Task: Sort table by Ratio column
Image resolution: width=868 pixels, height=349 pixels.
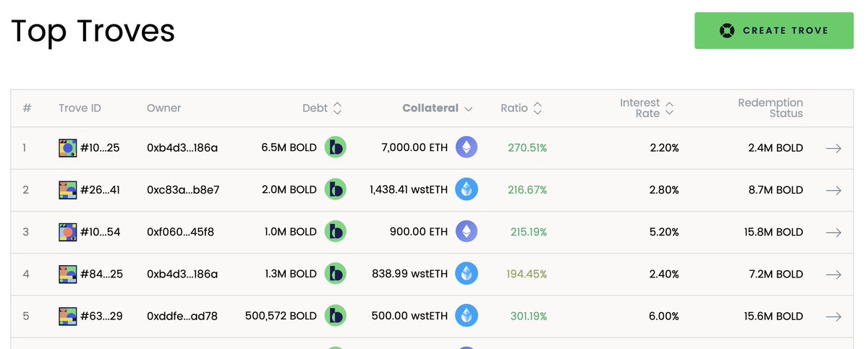Action: [x=522, y=108]
